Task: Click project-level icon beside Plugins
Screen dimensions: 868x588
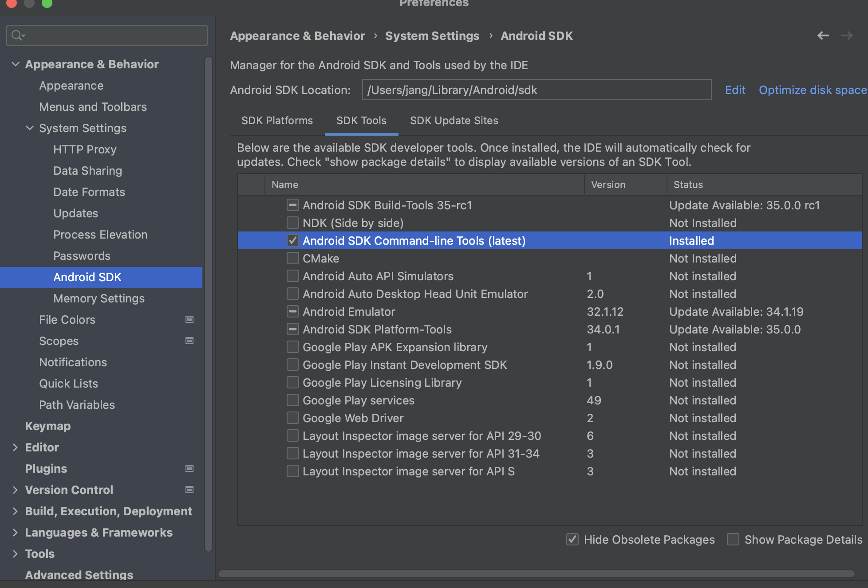Action: pyautogui.click(x=189, y=469)
